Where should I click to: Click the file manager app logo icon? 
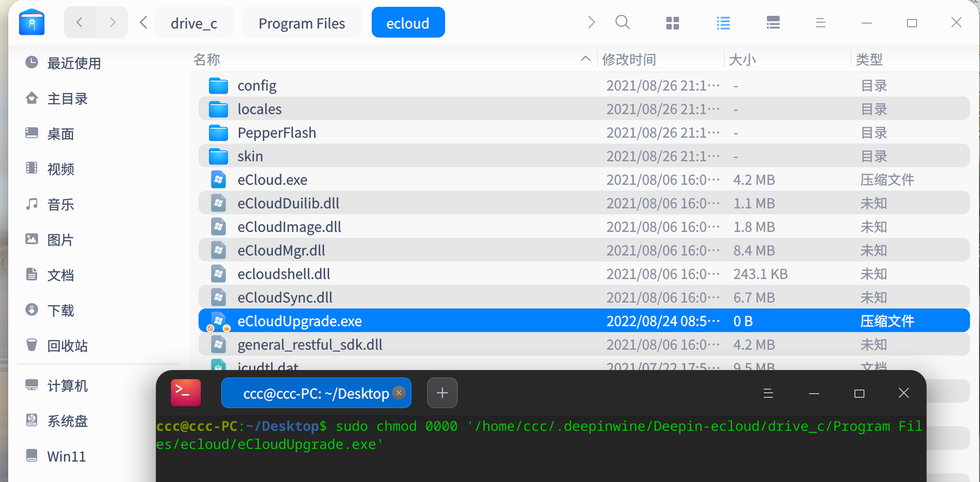point(32,22)
